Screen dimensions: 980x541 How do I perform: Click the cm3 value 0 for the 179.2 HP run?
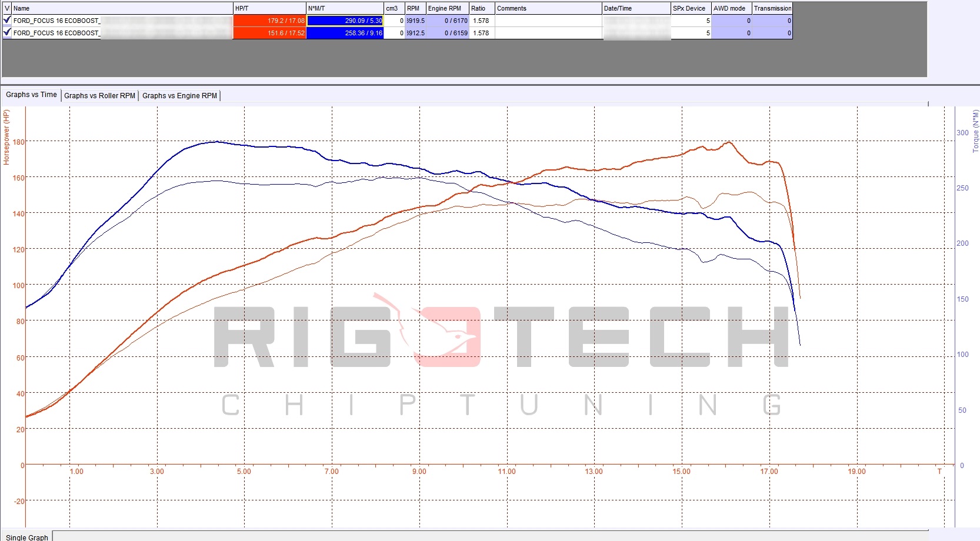pyautogui.click(x=394, y=21)
